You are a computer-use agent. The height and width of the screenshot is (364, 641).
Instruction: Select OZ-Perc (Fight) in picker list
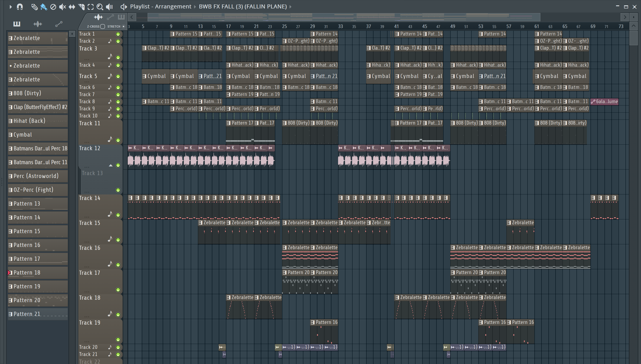38,190
